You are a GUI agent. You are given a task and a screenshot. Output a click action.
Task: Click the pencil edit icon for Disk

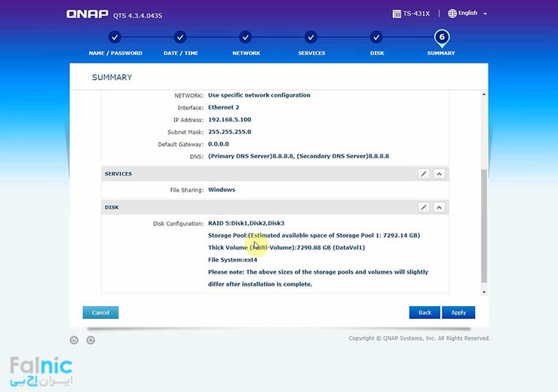[x=424, y=207]
